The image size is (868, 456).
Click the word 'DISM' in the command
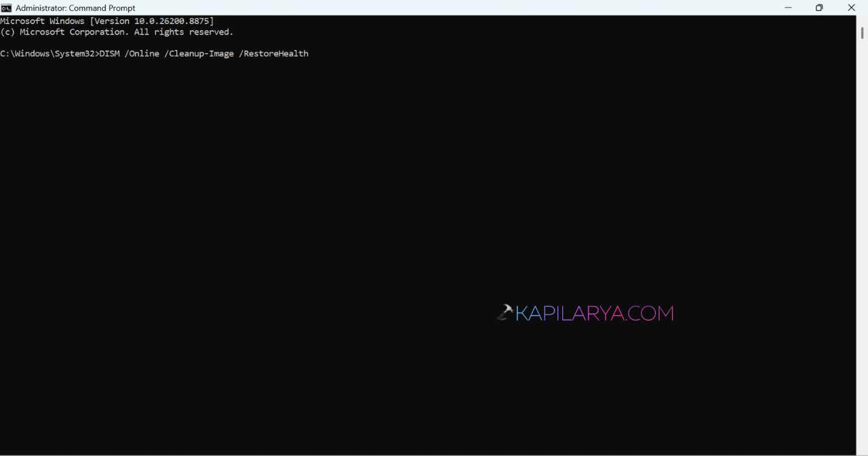pyautogui.click(x=109, y=54)
